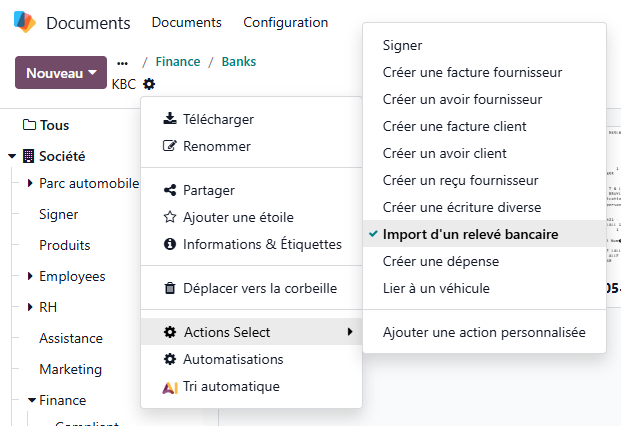
Task: Expand the Parc automobile folder
Action: coord(30,183)
